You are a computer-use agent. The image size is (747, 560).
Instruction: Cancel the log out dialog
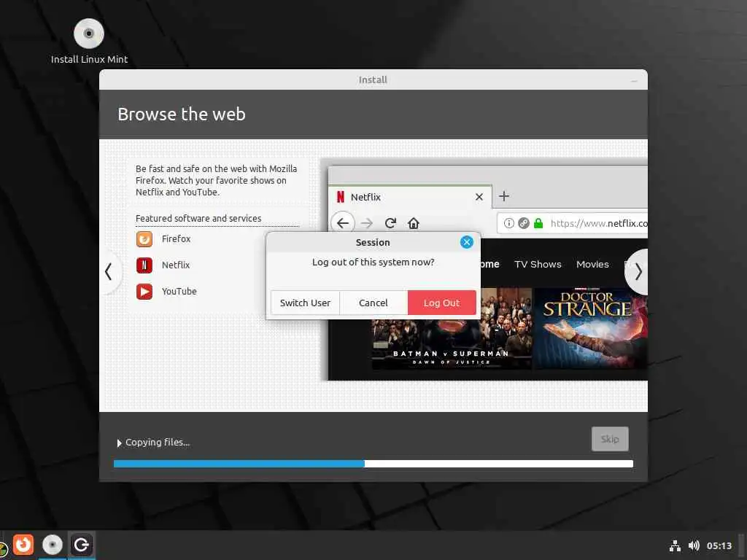[x=373, y=303]
